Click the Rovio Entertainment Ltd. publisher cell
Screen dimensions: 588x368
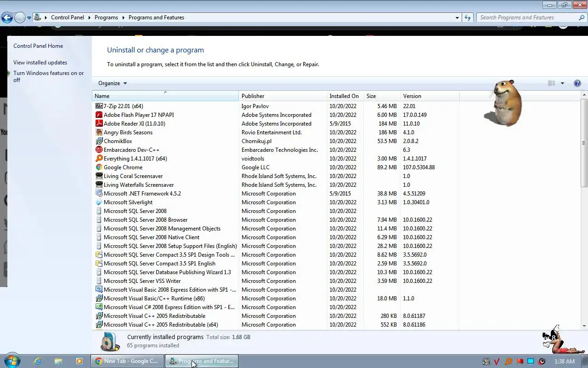[271, 132]
